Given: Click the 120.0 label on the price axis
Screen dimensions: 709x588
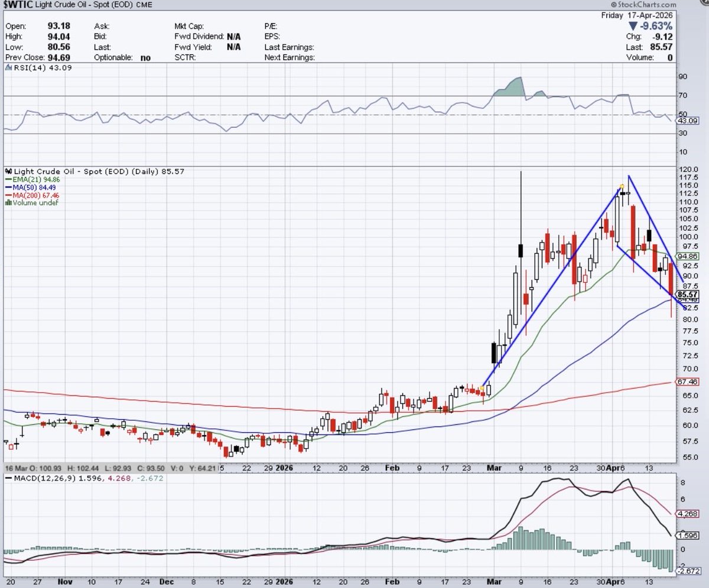Looking at the screenshot, I should (688, 170).
